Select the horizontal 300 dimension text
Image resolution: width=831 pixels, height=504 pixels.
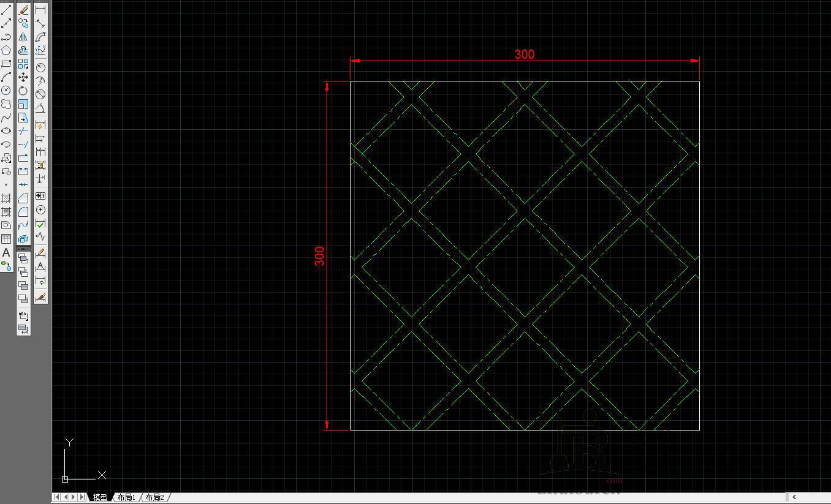click(525, 54)
